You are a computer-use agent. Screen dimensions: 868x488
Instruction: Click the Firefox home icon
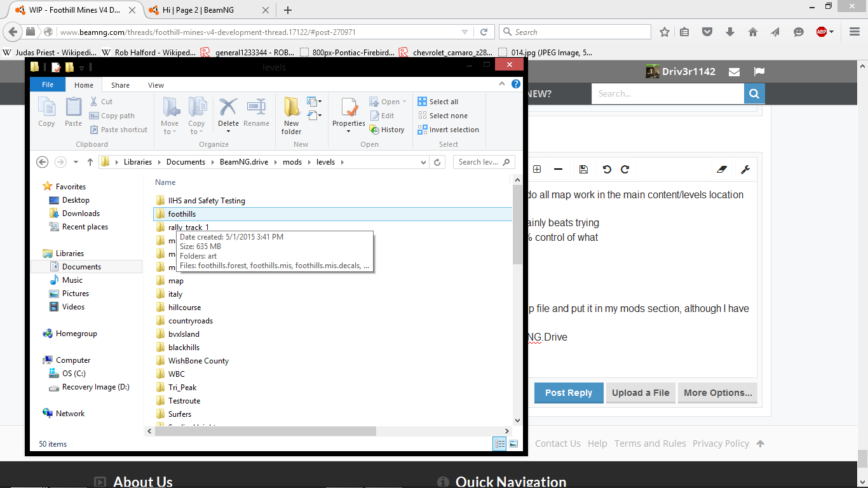point(753,32)
